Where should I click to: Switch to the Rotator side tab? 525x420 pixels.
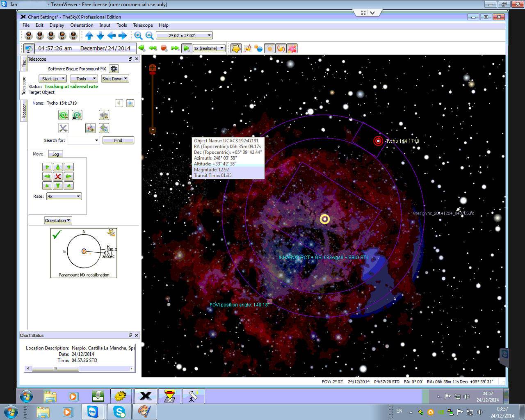[24, 111]
